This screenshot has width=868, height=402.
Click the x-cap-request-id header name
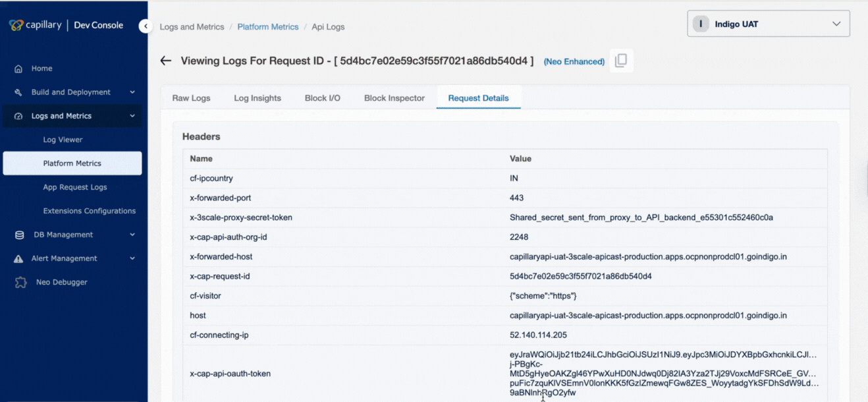pyautogui.click(x=220, y=276)
